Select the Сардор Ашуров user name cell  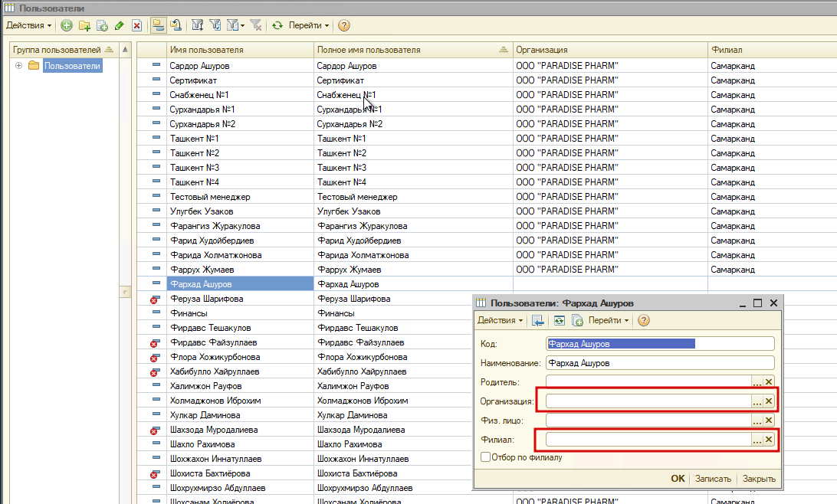tap(240, 66)
